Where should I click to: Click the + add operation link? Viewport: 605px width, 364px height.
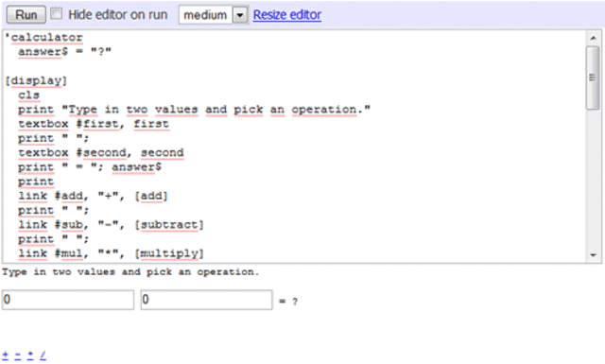6,355
